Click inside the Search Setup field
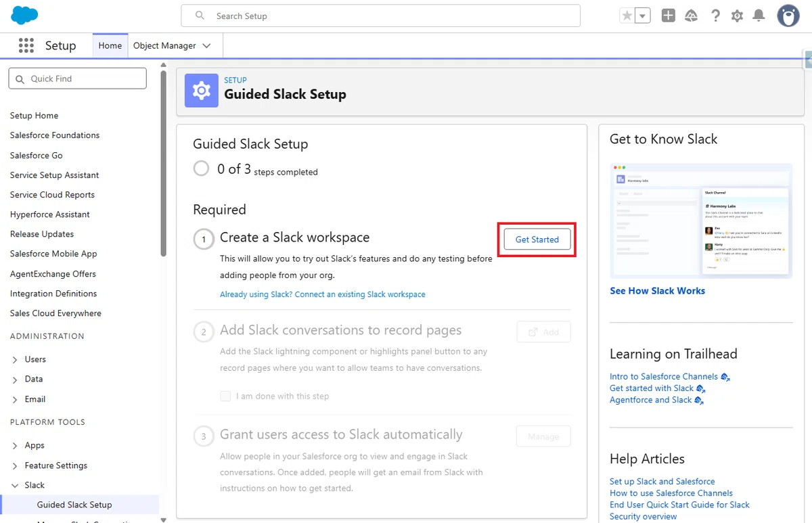The image size is (812, 523). pyautogui.click(x=380, y=16)
